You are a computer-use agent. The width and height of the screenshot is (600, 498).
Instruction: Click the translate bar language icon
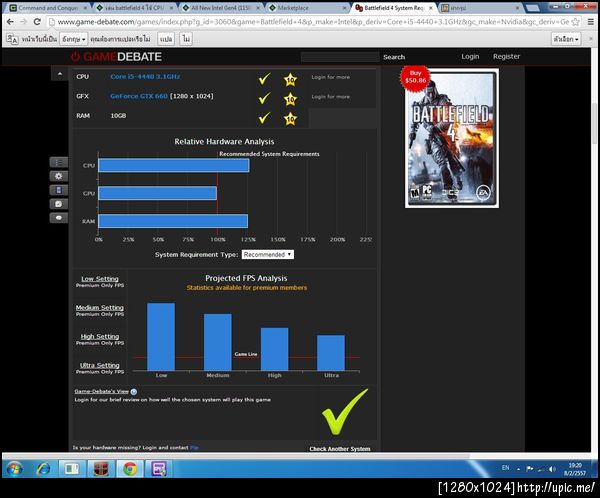[x=12, y=39]
